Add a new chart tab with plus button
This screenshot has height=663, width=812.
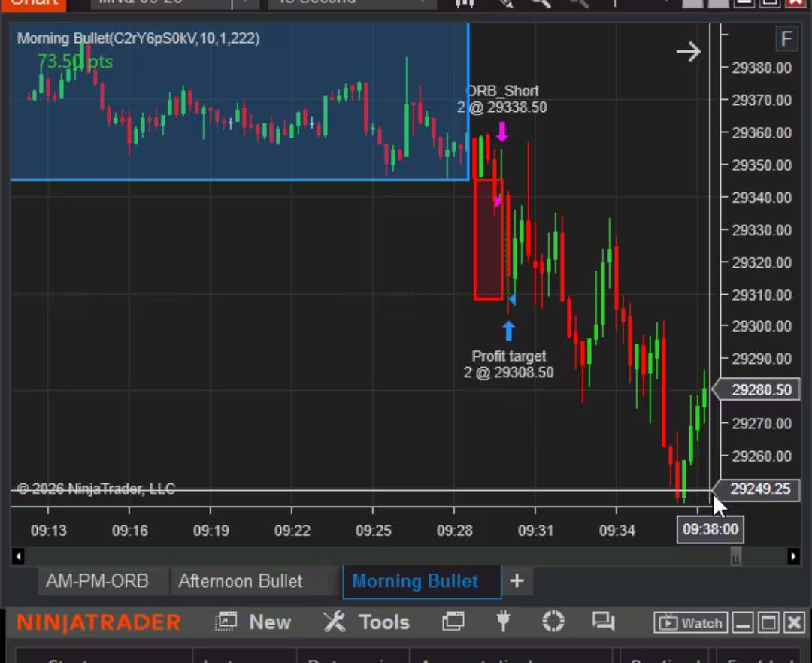[x=517, y=581]
